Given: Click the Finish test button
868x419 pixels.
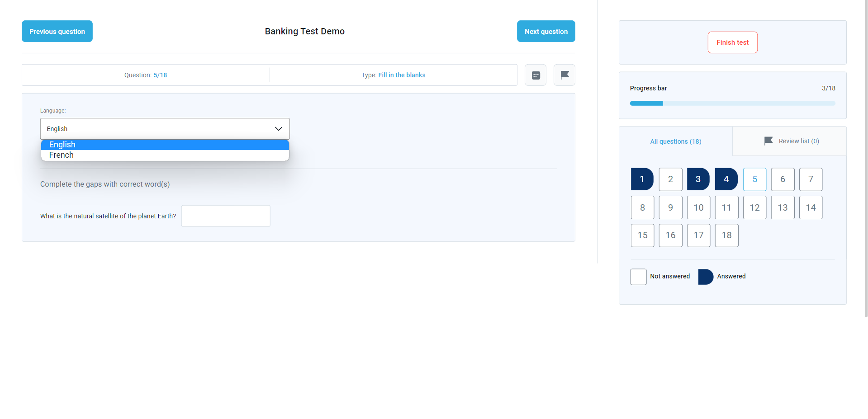Looking at the screenshot, I should (x=732, y=42).
